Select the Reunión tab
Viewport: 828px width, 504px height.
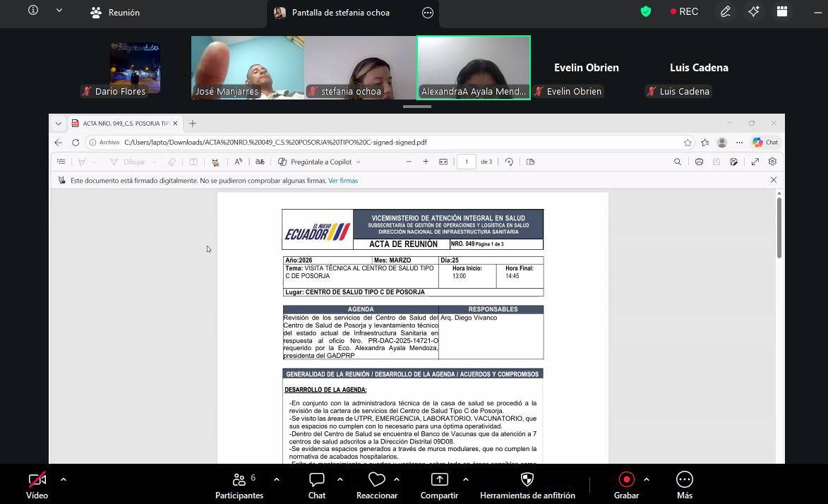pos(116,13)
